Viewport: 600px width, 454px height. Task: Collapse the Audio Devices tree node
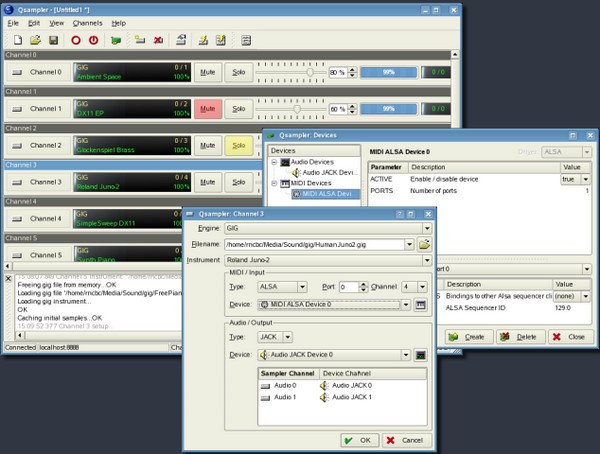[274, 162]
